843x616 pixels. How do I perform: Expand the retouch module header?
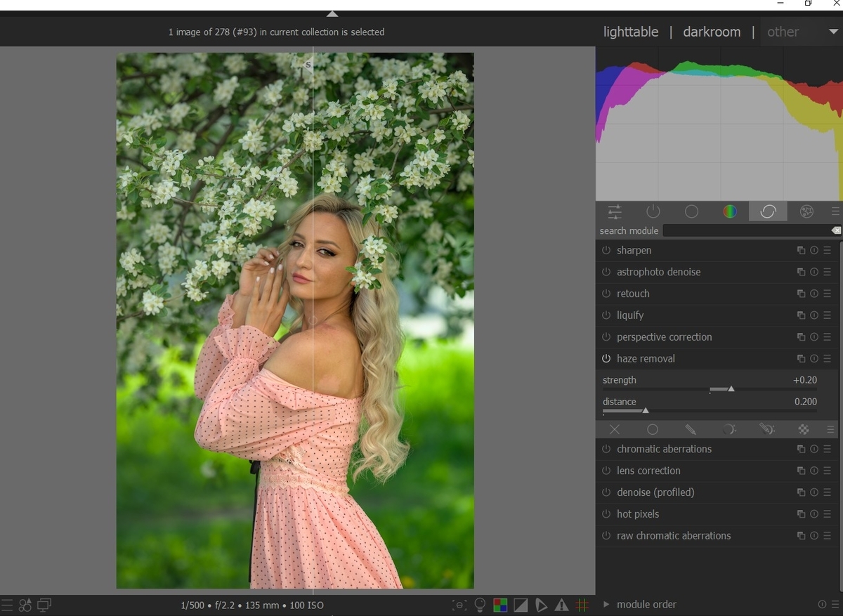633,294
